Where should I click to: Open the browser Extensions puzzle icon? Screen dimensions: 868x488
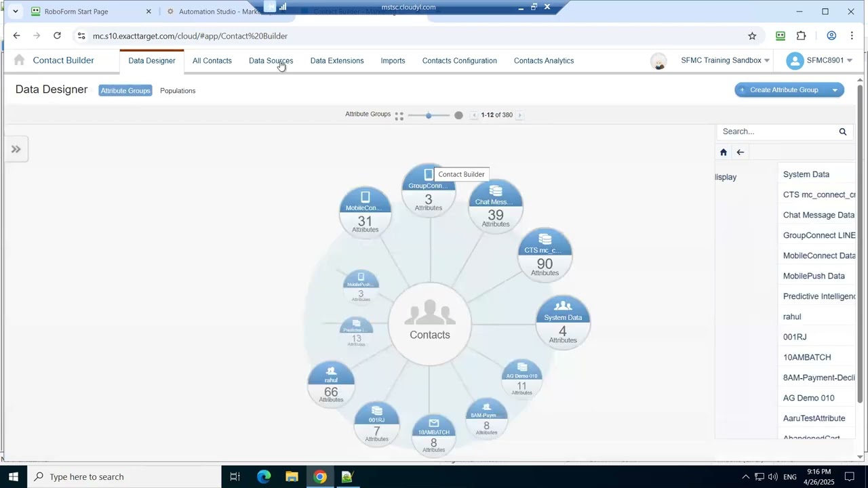(802, 36)
